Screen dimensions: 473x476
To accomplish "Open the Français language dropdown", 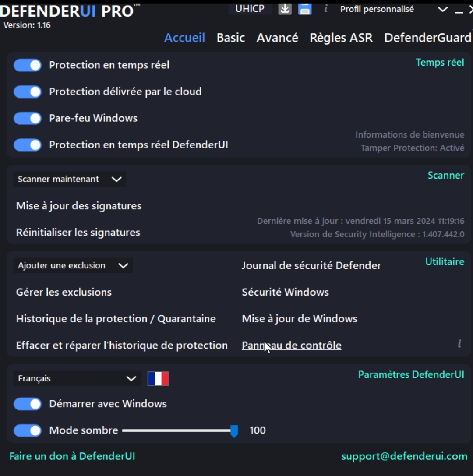I will pyautogui.click(x=77, y=378).
